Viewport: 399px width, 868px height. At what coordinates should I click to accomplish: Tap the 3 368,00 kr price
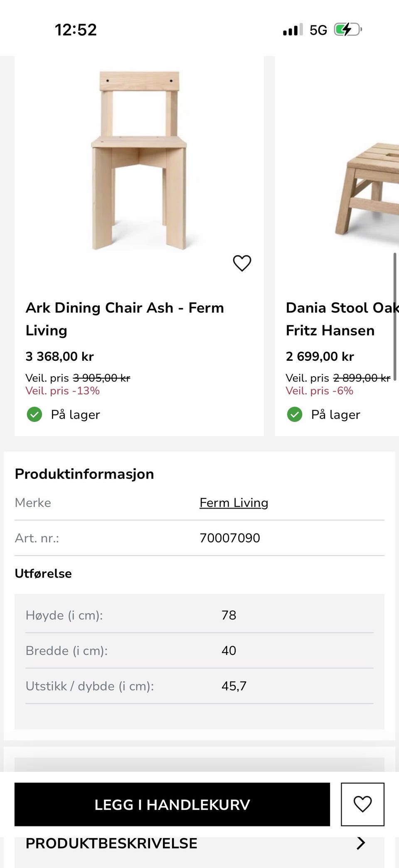coord(60,356)
